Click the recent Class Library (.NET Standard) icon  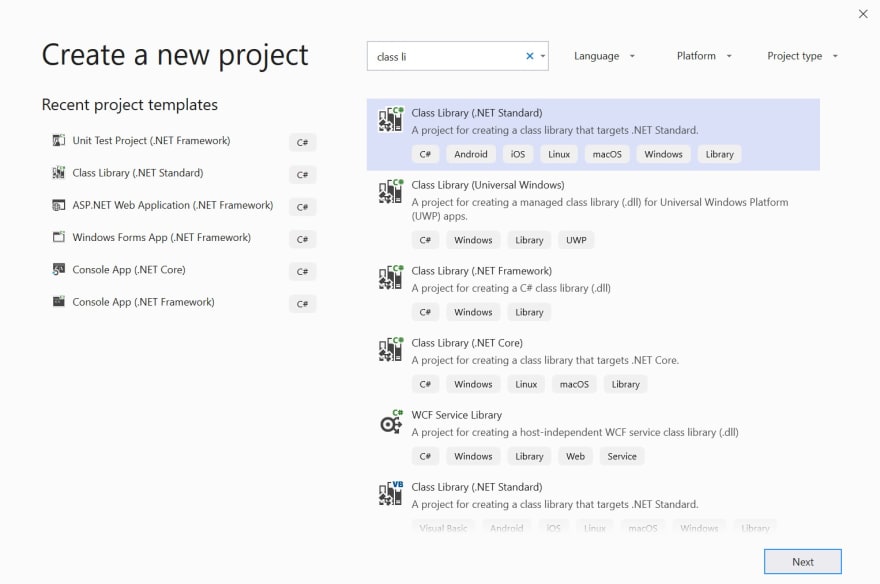[x=59, y=173]
